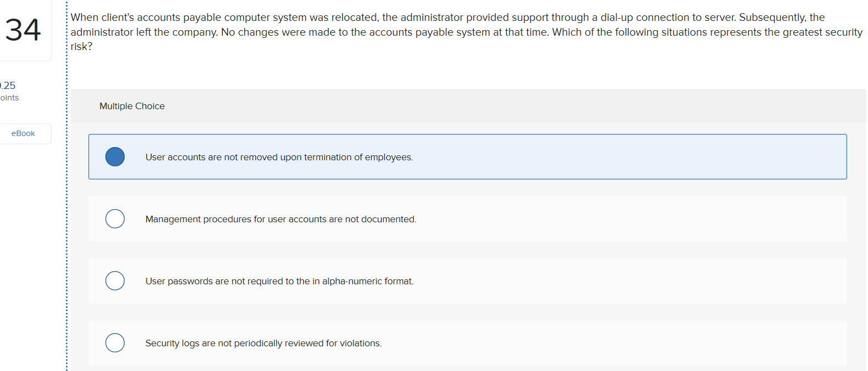Pick the 'Security logs' answer option
The height and width of the screenshot is (371, 868).
(x=115, y=342)
